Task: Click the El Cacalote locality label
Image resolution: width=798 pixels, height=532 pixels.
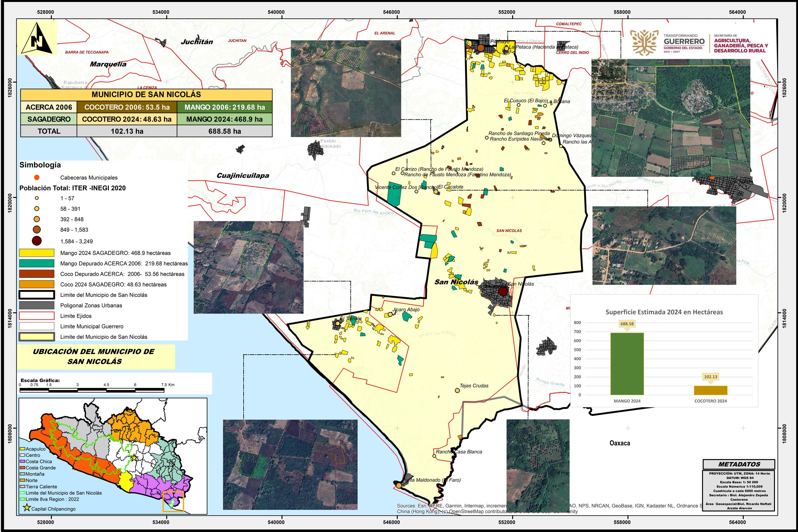Action: [x=450, y=187]
